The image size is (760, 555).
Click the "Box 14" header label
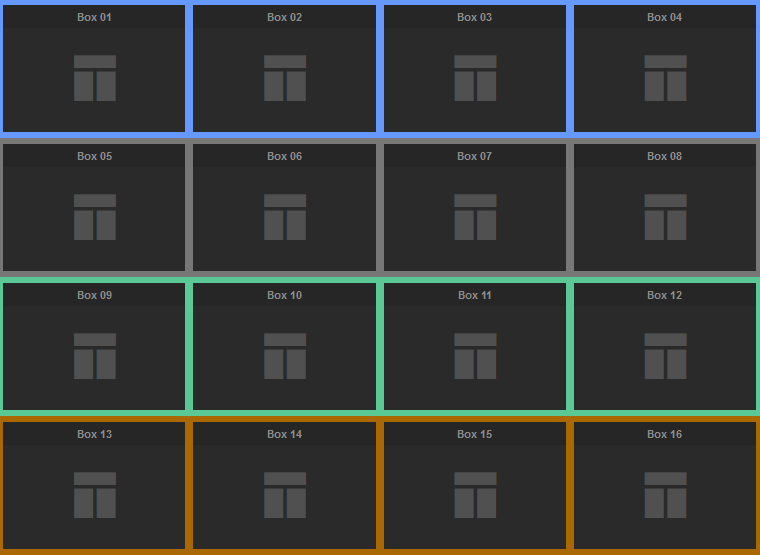[285, 434]
